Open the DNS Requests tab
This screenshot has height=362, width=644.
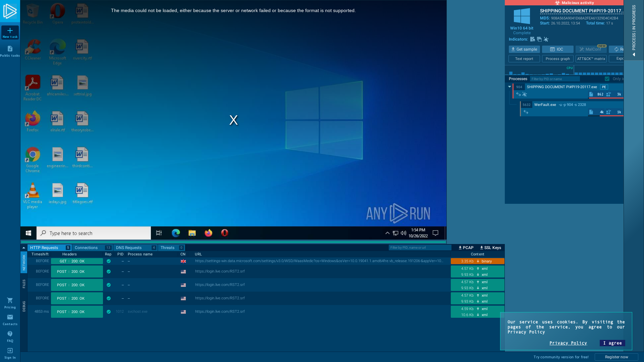tap(129, 247)
